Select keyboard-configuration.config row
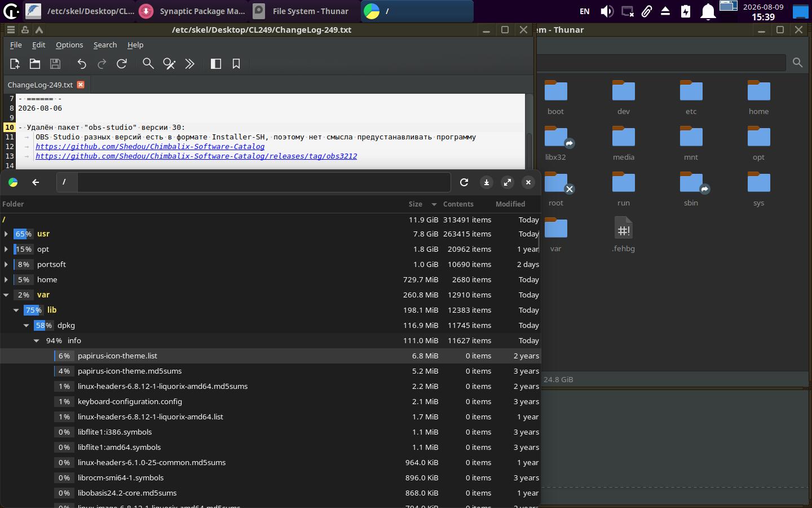Screen dimensions: 812x508 271,402
